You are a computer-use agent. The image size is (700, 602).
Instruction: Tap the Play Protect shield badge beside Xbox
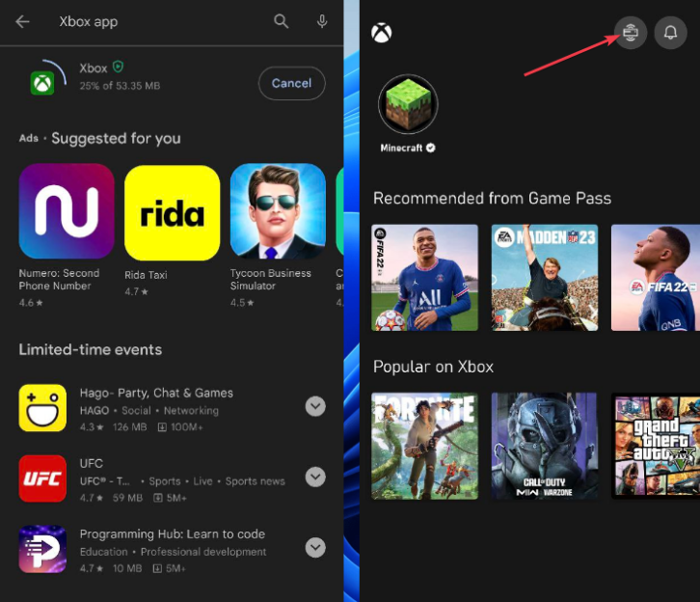[118, 67]
